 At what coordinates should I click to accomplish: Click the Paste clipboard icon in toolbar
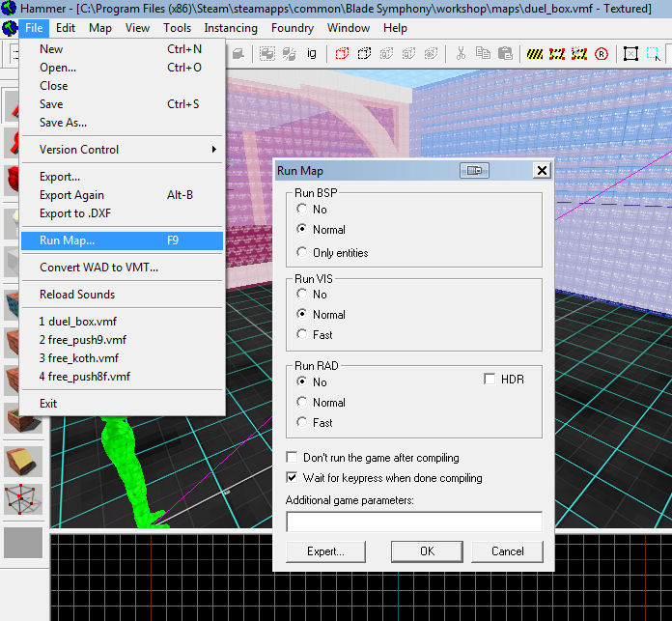pos(504,54)
